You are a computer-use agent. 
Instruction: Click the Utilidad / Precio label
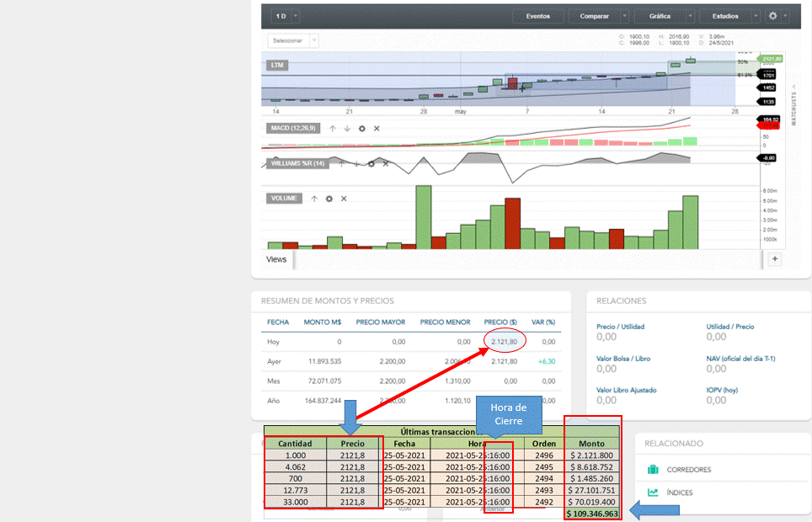coord(730,327)
